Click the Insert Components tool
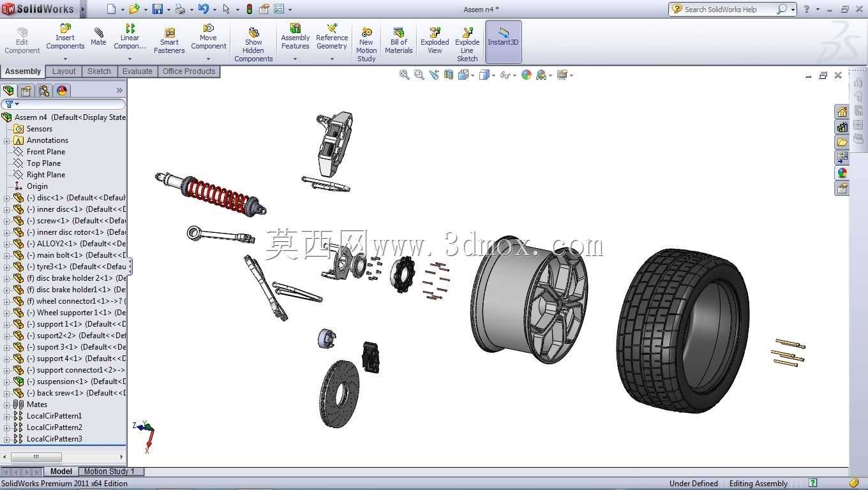Image resolution: width=868 pixels, height=490 pixels. (x=65, y=36)
